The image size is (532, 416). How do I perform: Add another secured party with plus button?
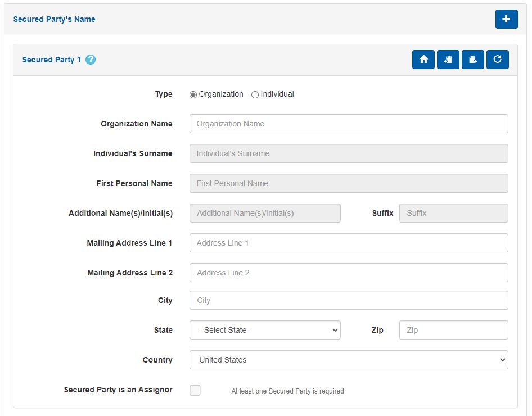506,19
